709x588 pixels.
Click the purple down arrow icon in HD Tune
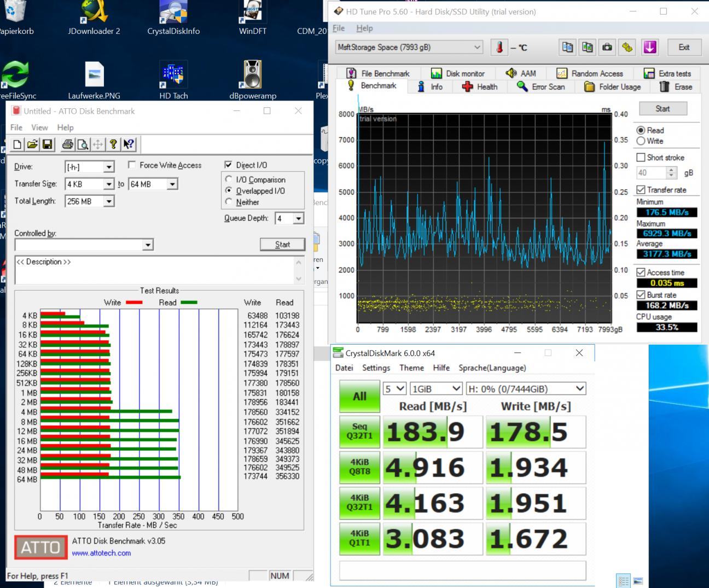(x=650, y=47)
